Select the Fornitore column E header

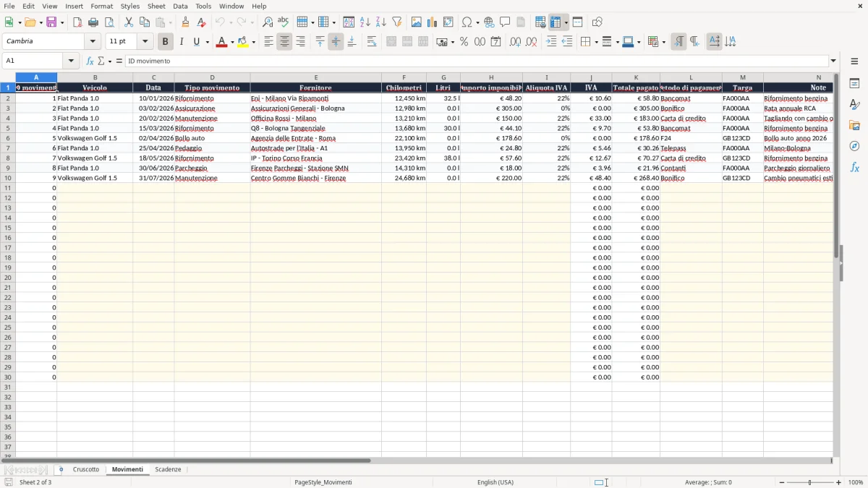[x=316, y=77]
